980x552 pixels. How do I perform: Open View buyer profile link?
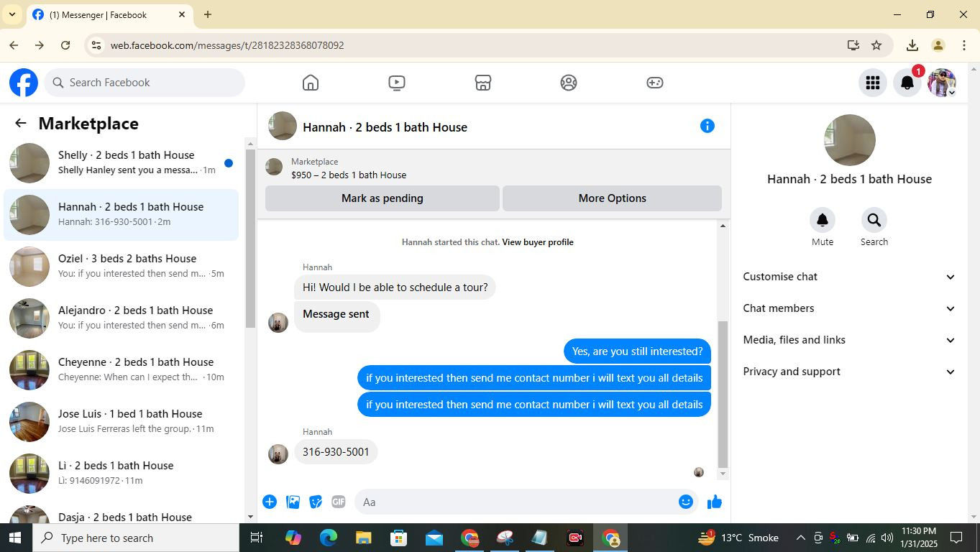538,242
